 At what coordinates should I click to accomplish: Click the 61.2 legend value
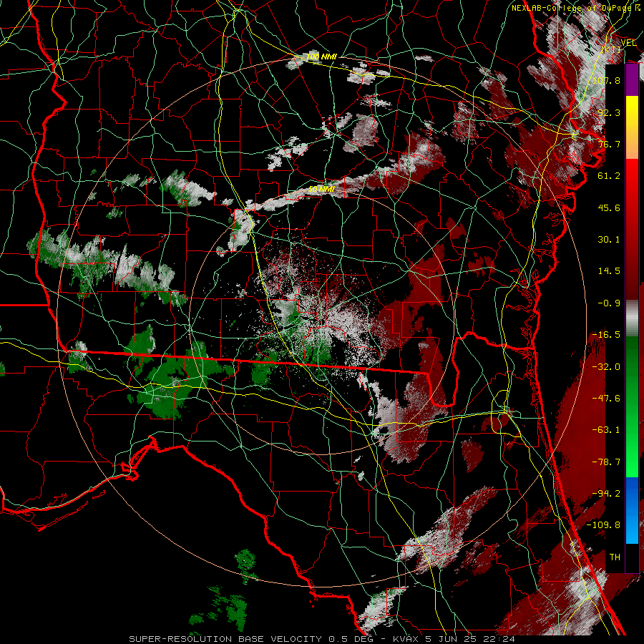(x=609, y=176)
